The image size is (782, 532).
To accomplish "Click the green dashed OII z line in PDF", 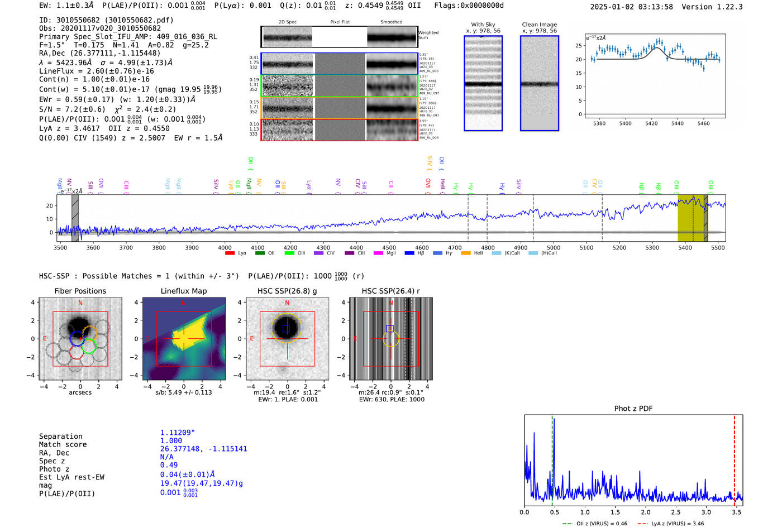I will [552, 459].
